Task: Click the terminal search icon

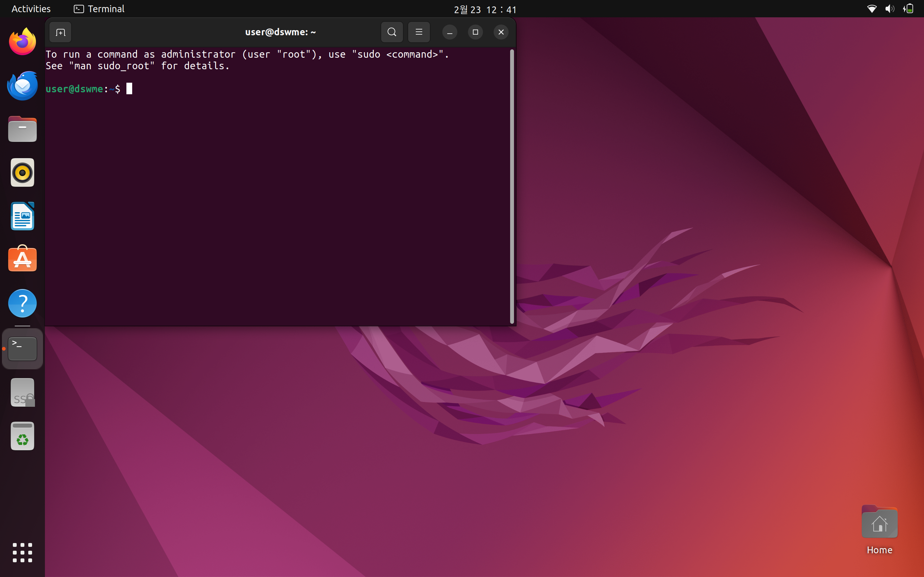Action: (392, 32)
